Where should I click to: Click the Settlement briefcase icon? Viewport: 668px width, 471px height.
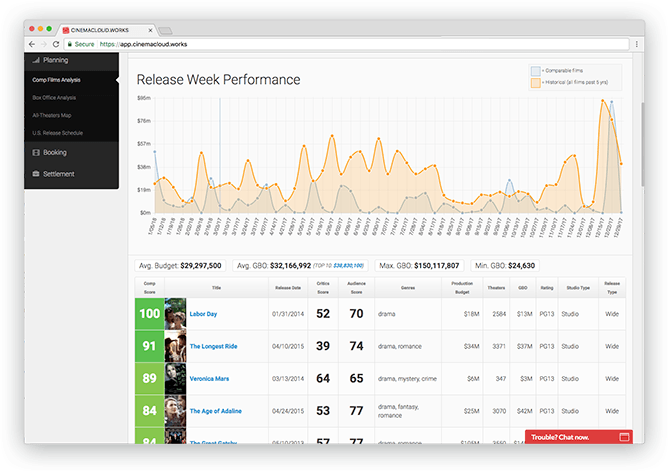pyautogui.click(x=35, y=174)
